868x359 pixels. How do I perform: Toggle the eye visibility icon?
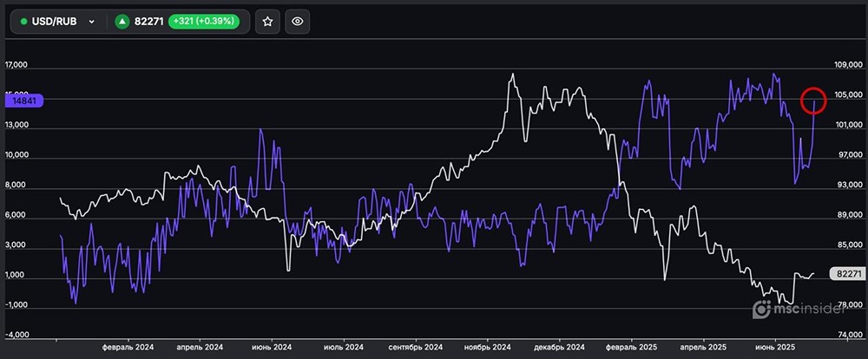pyautogui.click(x=298, y=22)
